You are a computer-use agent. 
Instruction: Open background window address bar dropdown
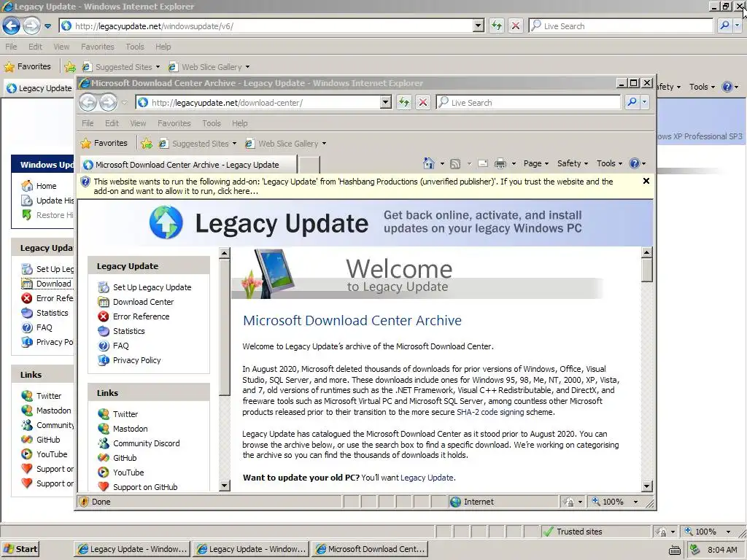[479, 26]
